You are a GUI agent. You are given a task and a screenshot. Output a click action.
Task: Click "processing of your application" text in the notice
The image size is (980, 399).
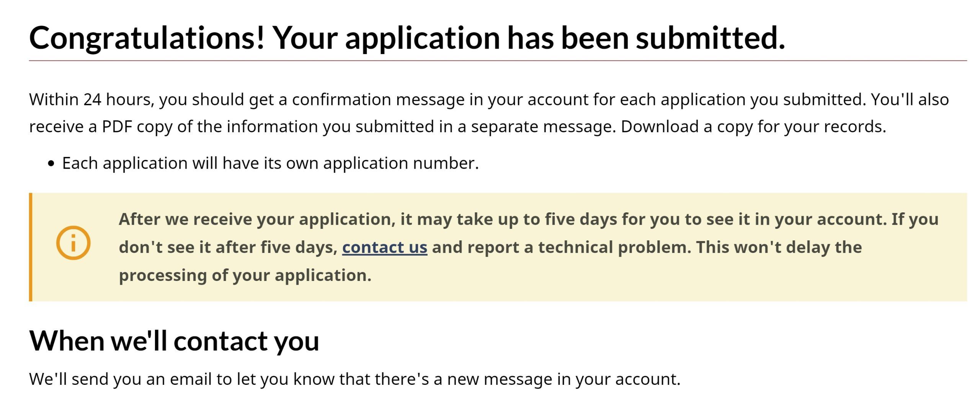[245, 275]
